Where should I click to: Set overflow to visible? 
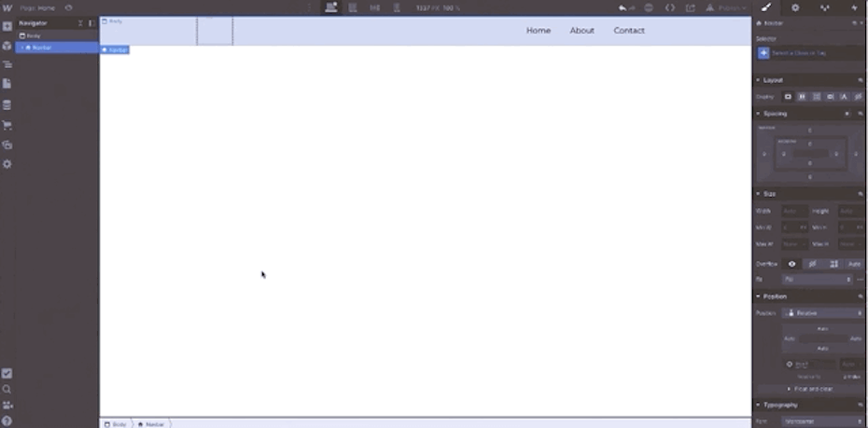[791, 264]
